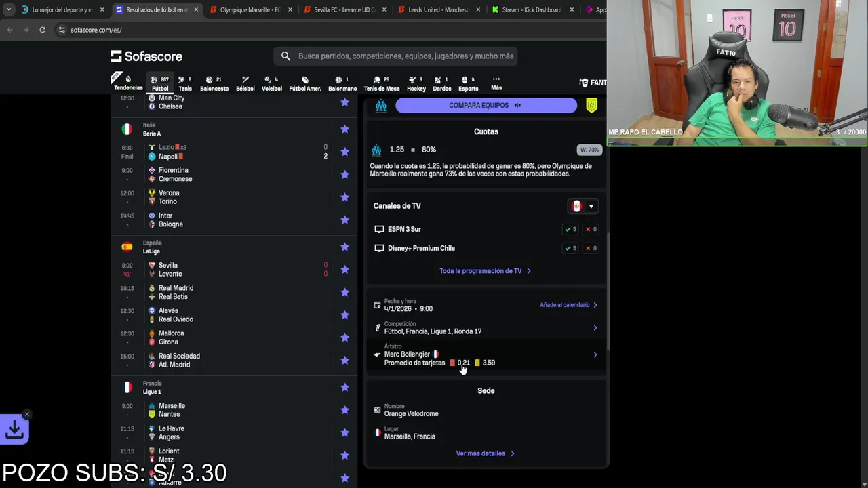Open the Tenis de Mesa tab
The image size is (868, 488).
point(382,83)
